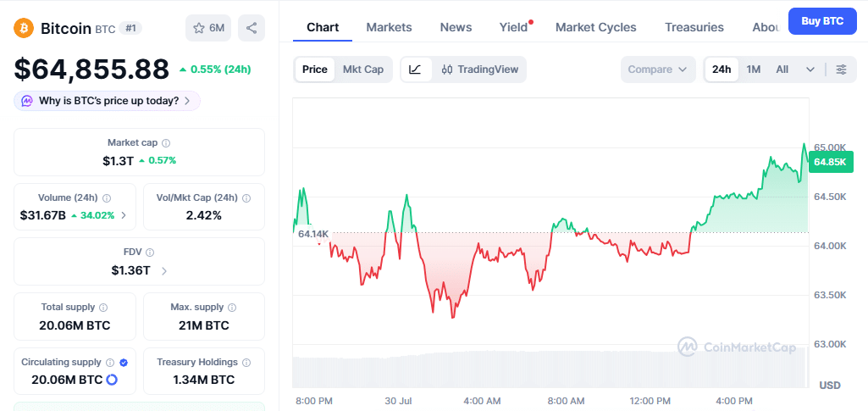Switch chart to Price view

[314, 69]
